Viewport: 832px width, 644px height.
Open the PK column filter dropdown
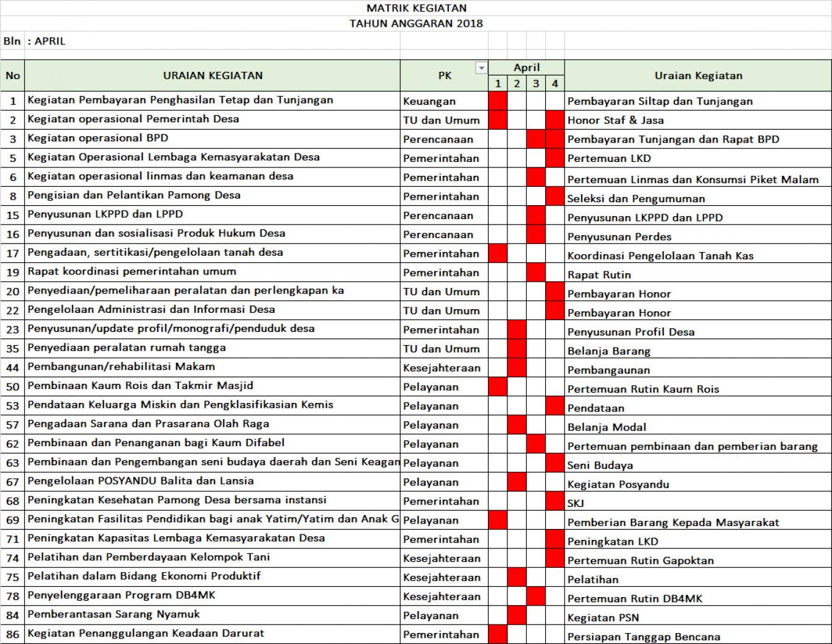[x=481, y=68]
